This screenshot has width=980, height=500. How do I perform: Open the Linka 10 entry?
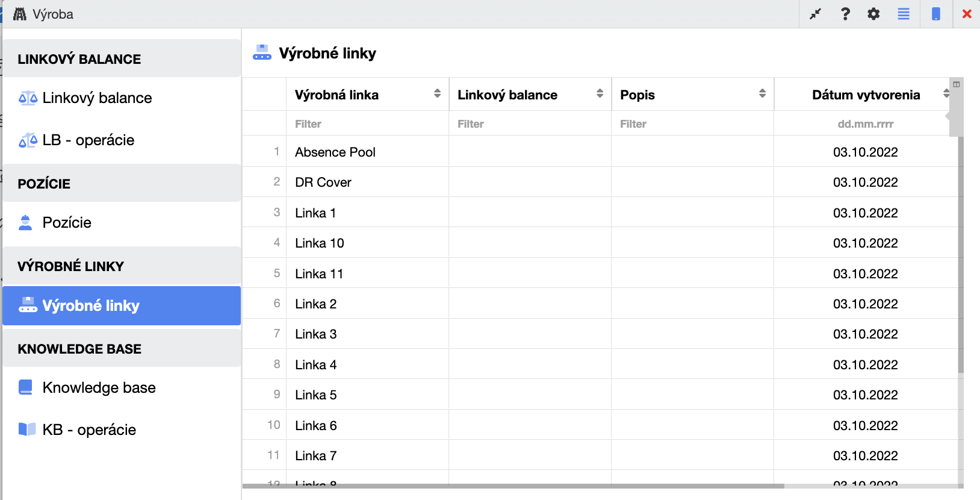320,243
